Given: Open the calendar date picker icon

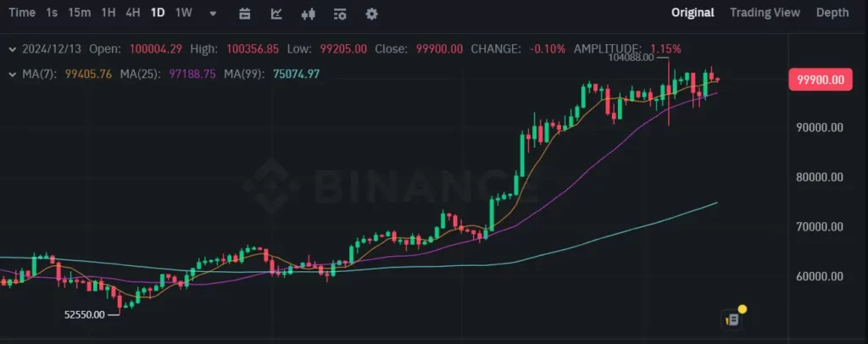Looking at the screenshot, I should [x=245, y=14].
